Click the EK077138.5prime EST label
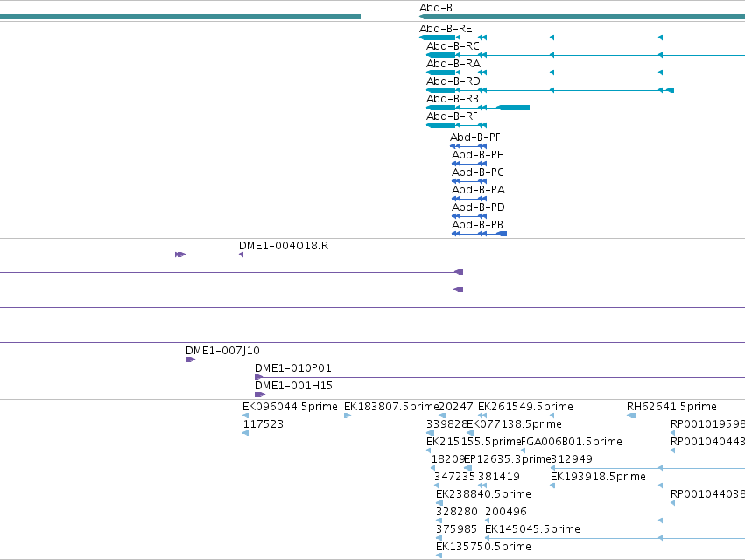745x560 pixels. click(514, 424)
